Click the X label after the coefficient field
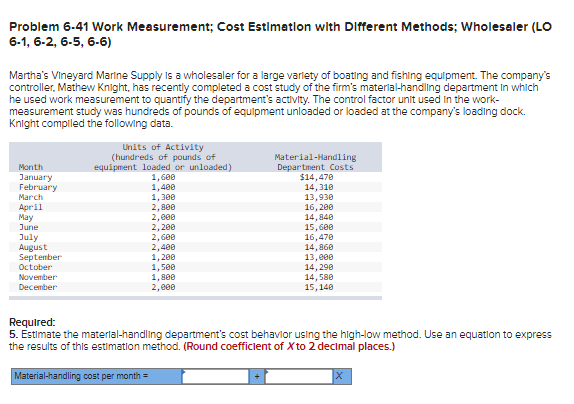 pos(339,376)
